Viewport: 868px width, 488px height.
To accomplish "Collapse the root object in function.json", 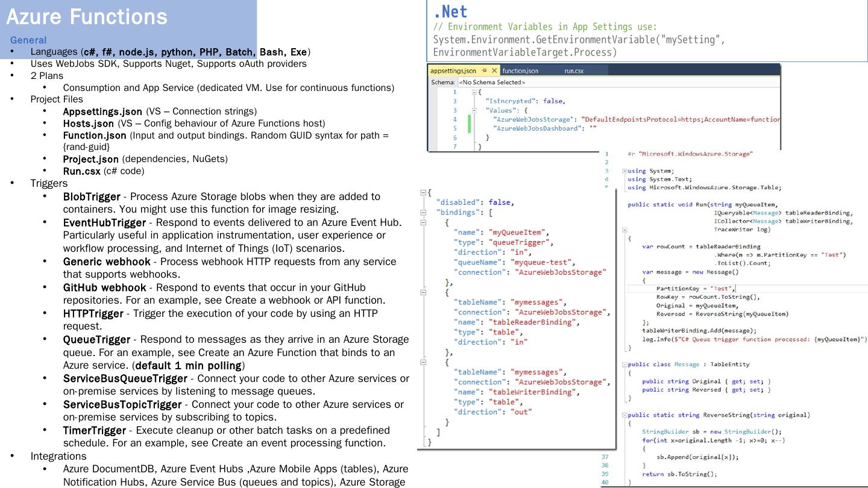I will [x=423, y=192].
